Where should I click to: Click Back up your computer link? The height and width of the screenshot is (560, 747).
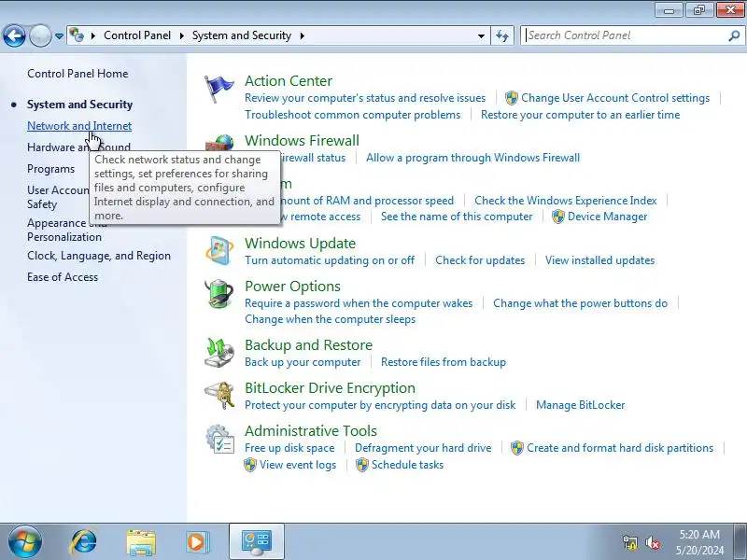(x=303, y=362)
